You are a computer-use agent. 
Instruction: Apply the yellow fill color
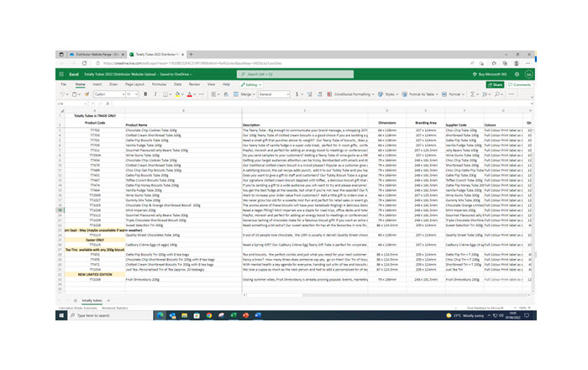178,94
